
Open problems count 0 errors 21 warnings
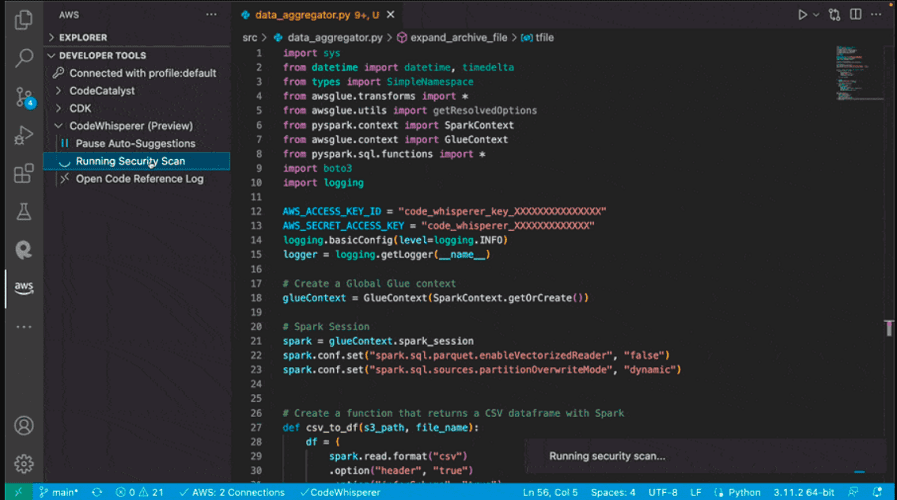click(140, 492)
